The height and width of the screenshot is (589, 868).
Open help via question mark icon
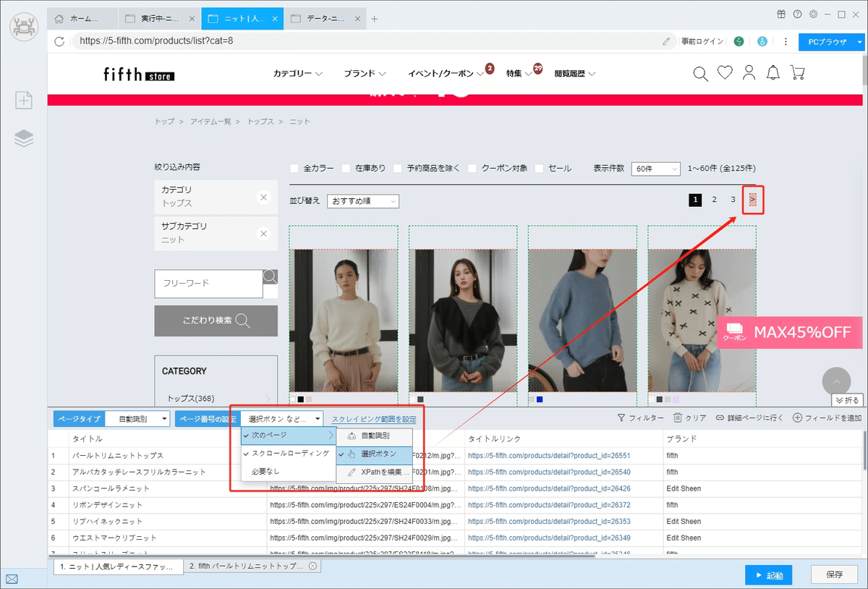(797, 14)
